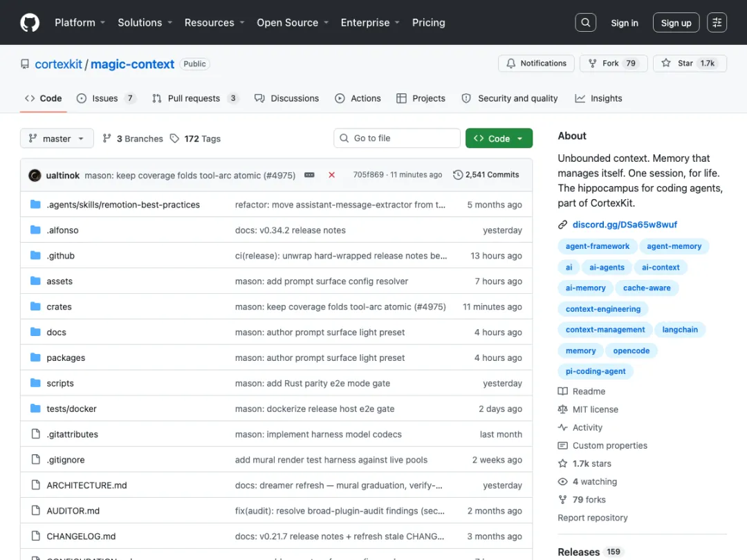Click the tags icon beside 172 Tags
Viewport: 747px width, 560px height.
[x=175, y=138]
